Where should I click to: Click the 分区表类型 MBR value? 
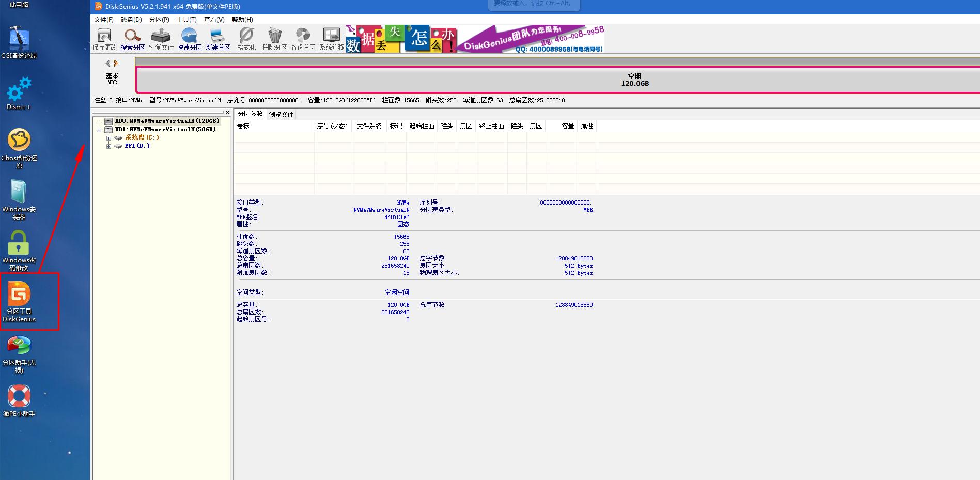tap(588, 210)
